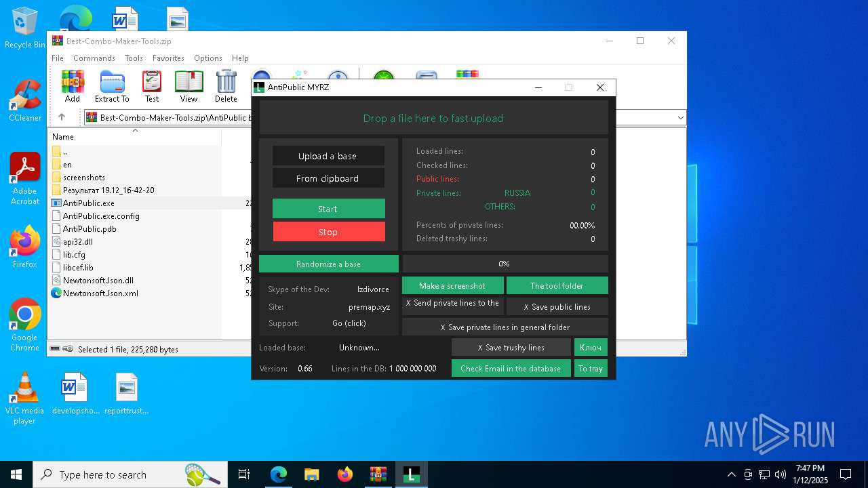Image resolution: width=868 pixels, height=488 pixels.
Task: Open the notification center icon
Action: (846, 474)
